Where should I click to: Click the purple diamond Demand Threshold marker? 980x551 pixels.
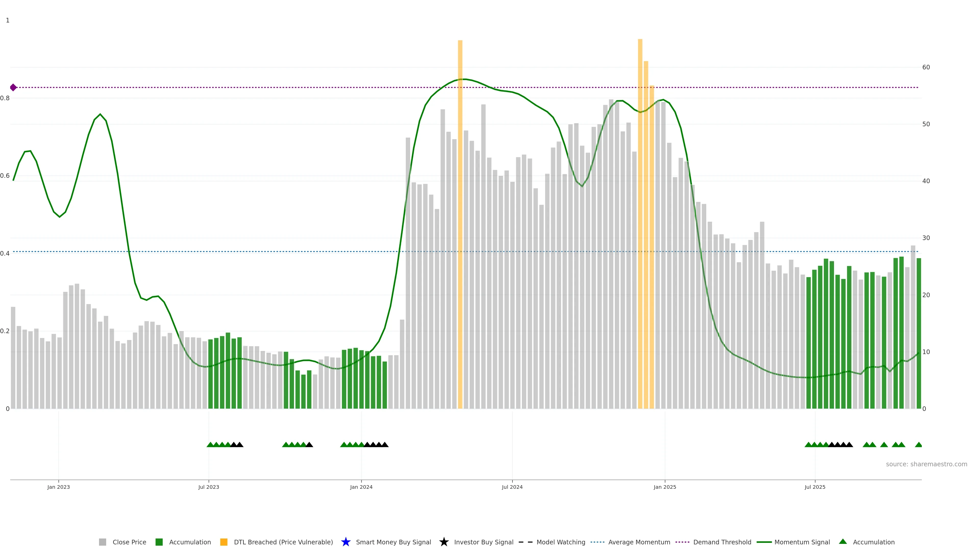(x=13, y=87)
